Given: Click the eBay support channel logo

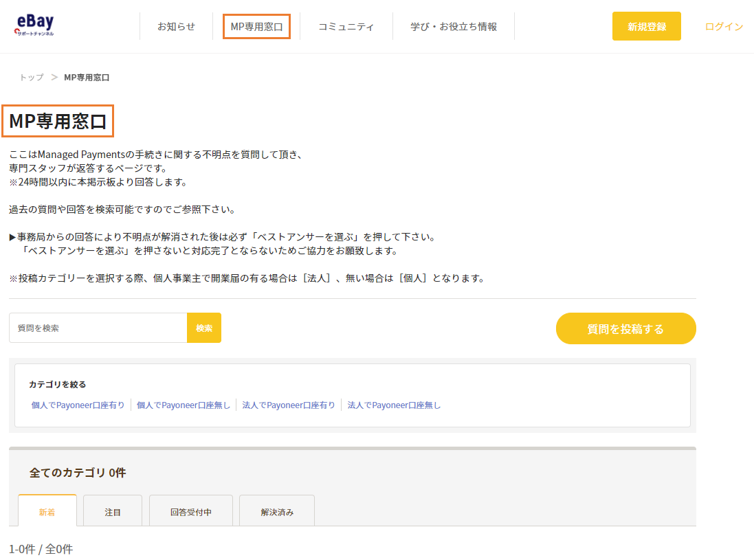Looking at the screenshot, I should (x=34, y=25).
